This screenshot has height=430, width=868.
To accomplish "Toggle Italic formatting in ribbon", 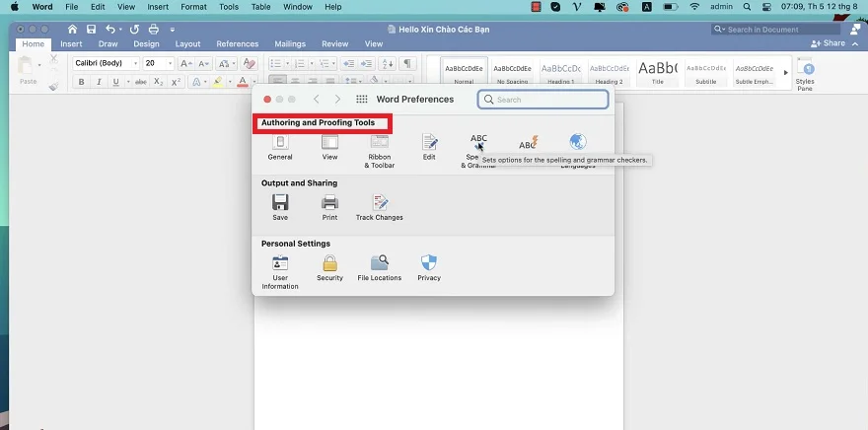I will 99,82.
